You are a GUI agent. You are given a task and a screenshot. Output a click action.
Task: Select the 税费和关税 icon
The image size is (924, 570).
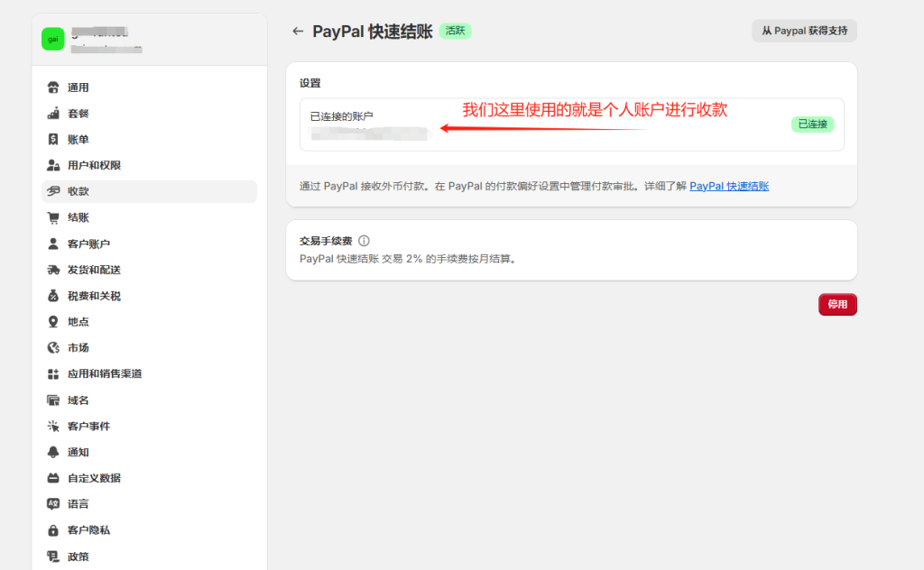pyautogui.click(x=54, y=295)
